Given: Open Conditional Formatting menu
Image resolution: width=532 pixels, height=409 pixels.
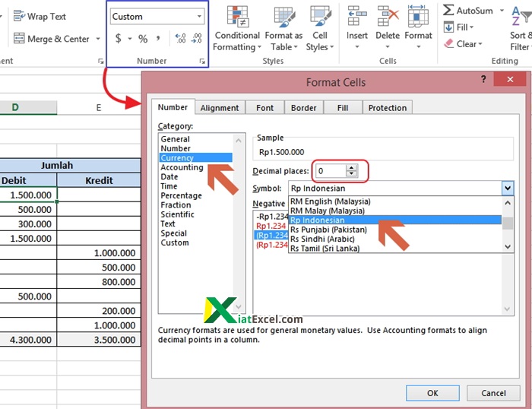Looking at the screenshot, I should point(237,29).
